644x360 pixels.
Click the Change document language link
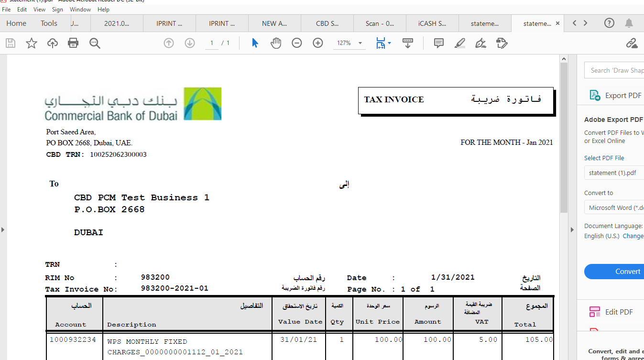pos(633,236)
